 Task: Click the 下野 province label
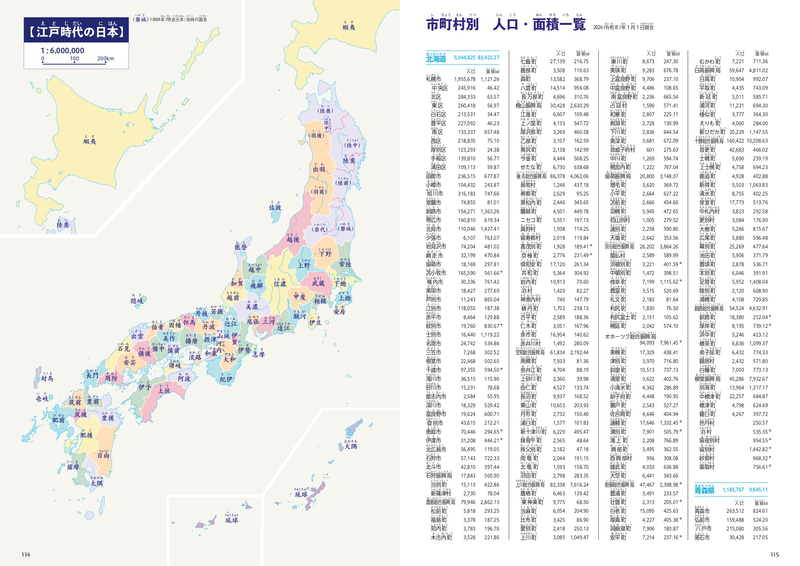pyautogui.click(x=325, y=253)
